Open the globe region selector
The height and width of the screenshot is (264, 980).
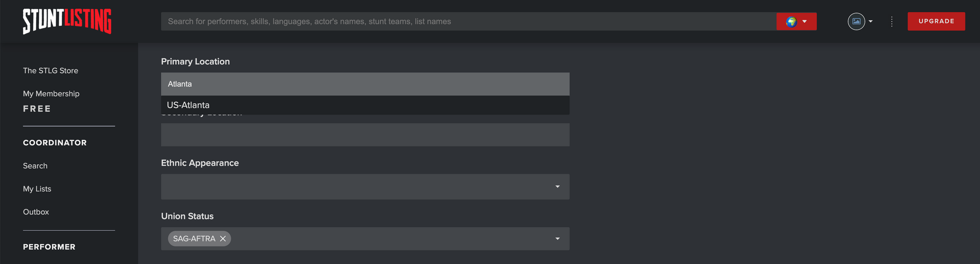[x=796, y=22]
